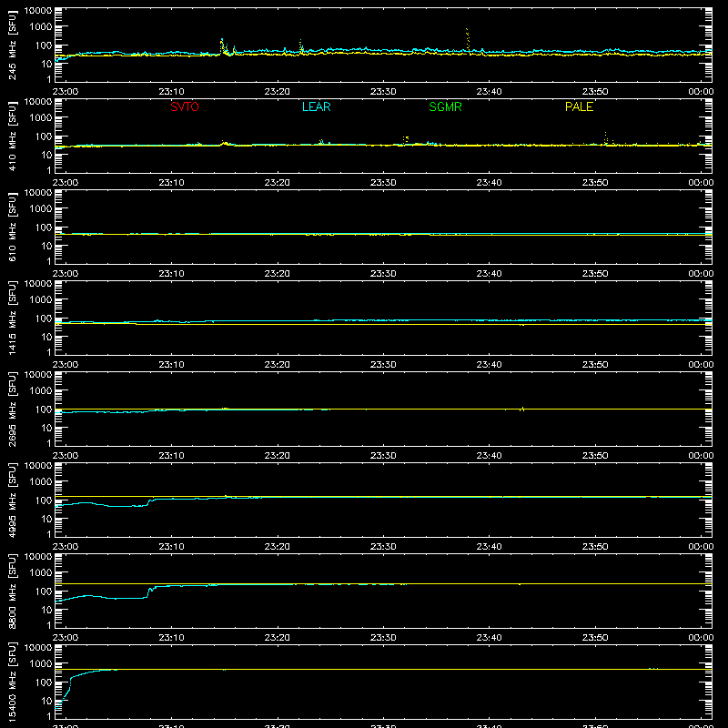Click the yellow blip near 23:44 on 2695 MHz trace

pyautogui.click(x=522, y=409)
